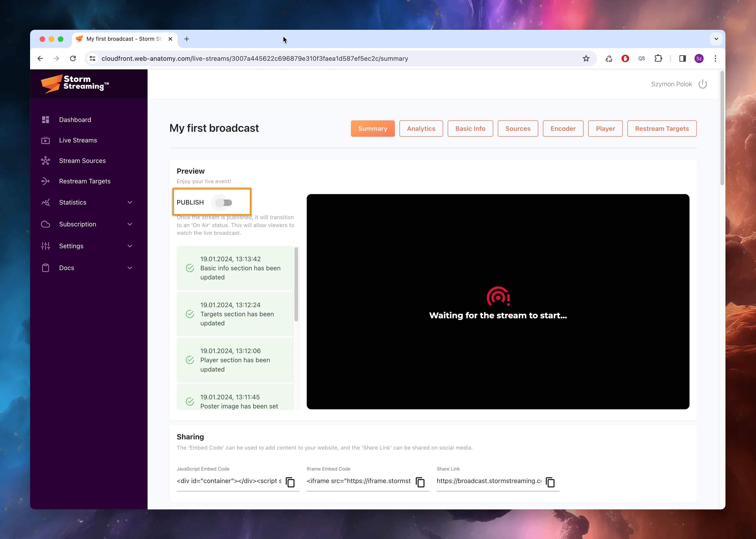
Task: Expand the Subscription sidebar menu
Action: [130, 224]
